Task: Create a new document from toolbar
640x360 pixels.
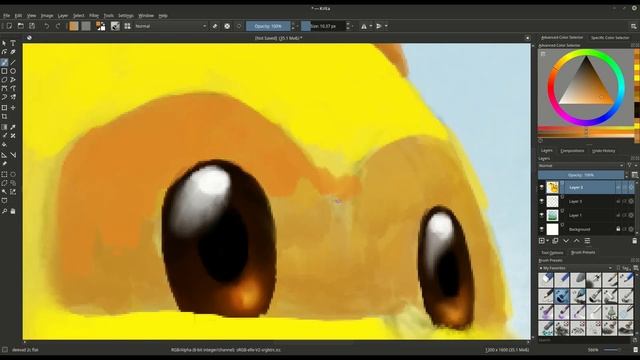Action: click(9, 26)
